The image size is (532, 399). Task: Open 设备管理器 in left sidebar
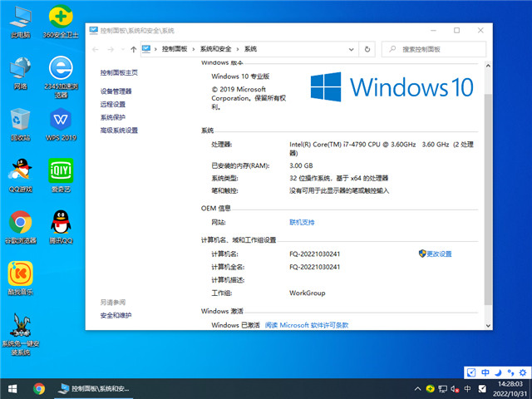pyautogui.click(x=116, y=91)
